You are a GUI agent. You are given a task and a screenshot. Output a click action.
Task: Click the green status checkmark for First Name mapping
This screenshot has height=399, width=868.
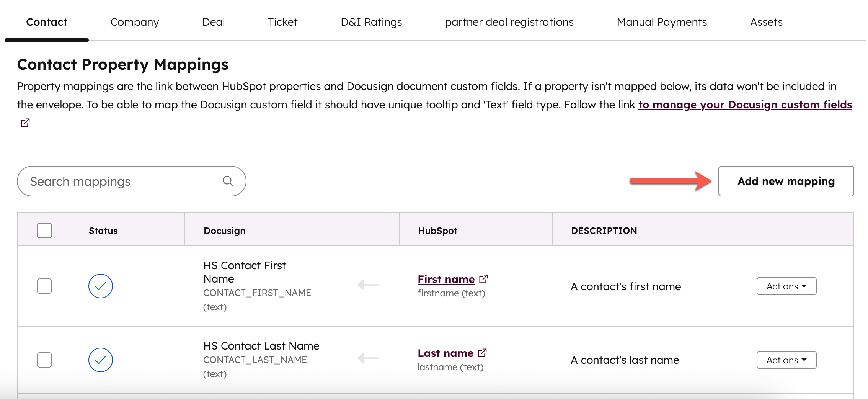coord(100,286)
